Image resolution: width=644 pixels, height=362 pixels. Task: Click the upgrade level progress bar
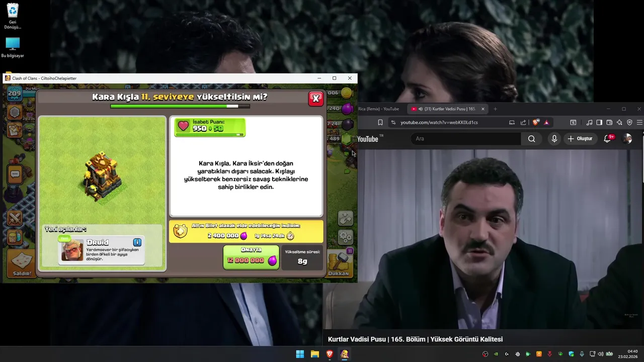click(180, 106)
